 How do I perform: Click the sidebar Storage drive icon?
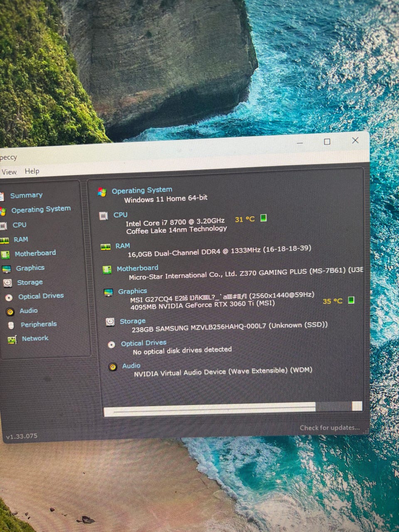pyautogui.click(x=7, y=283)
